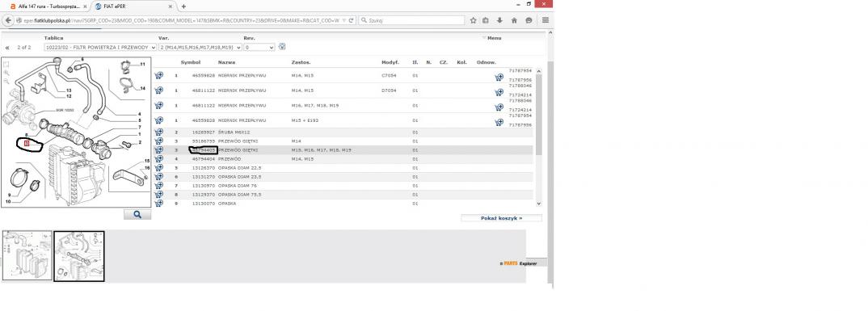Image resolution: width=868 pixels, height=311 pixels.
Task: Click Firefox bookmark star icon
Action: (474, 20)
